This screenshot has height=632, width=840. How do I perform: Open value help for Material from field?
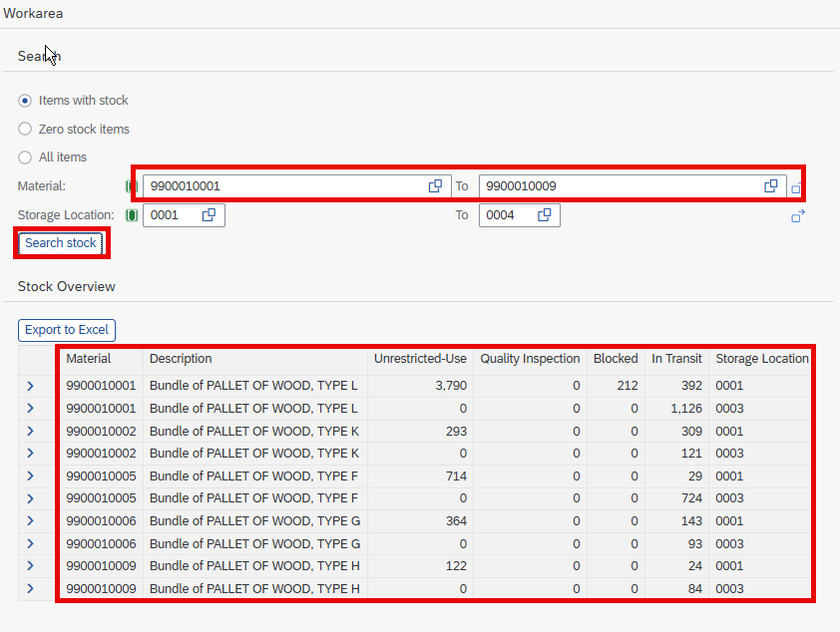[435, 185]
